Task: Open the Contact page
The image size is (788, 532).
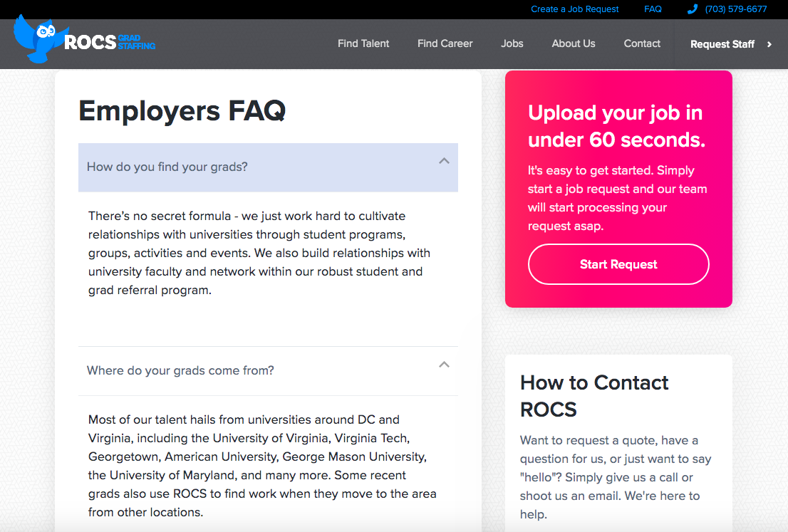Action: click(642, 43)
